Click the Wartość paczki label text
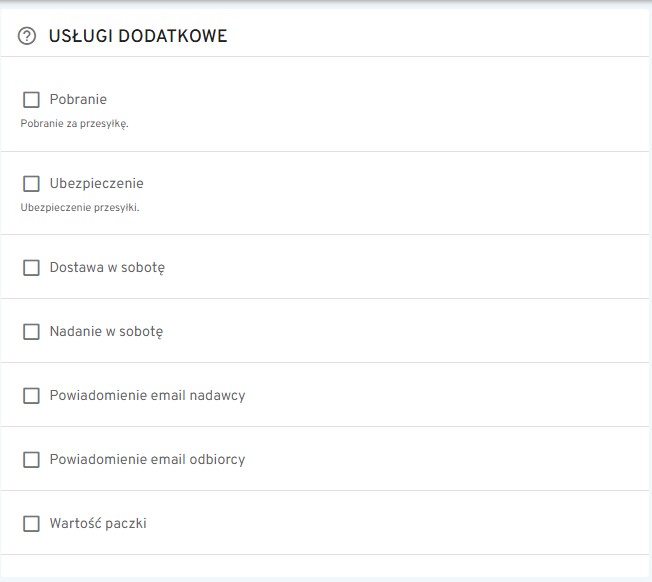 pyautogui.click(x=98, y=523)
